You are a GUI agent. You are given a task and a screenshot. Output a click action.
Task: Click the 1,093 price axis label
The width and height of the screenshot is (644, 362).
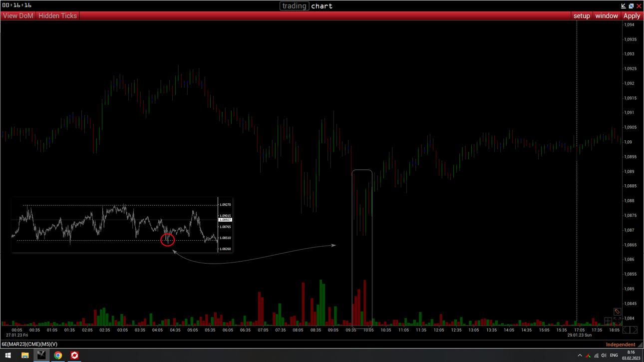coord(630,54)
